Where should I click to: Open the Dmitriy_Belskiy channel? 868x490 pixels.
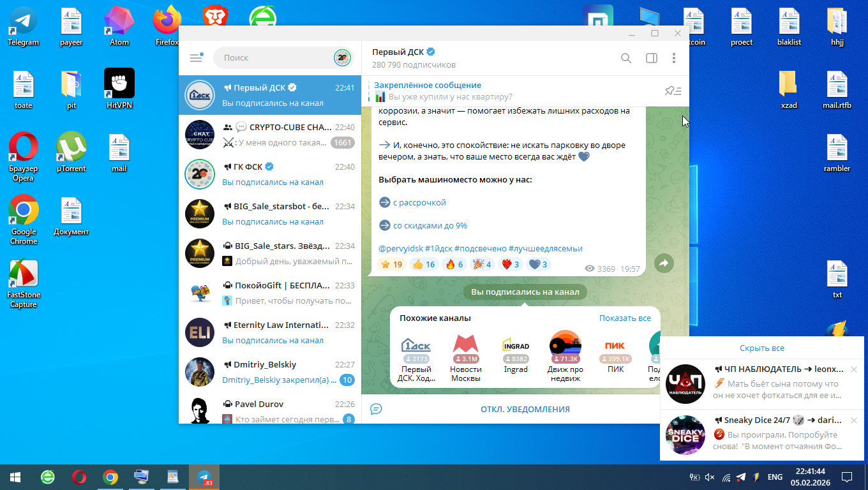tap(270, 372)
